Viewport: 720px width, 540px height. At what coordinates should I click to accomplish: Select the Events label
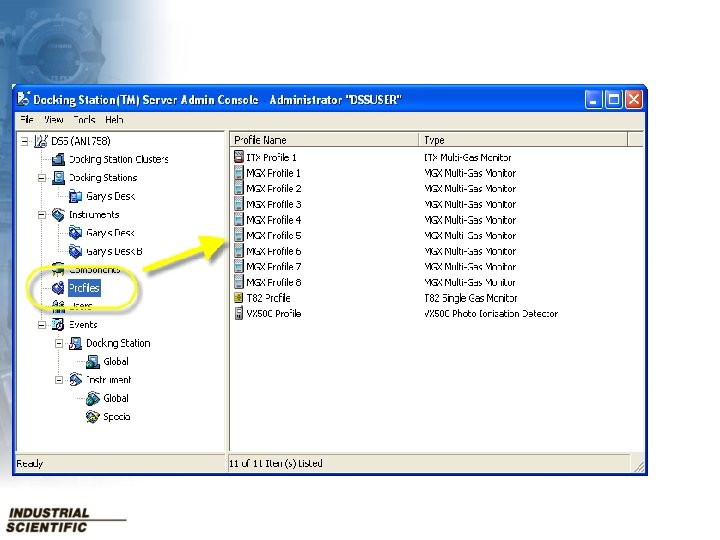coord(83,325)
